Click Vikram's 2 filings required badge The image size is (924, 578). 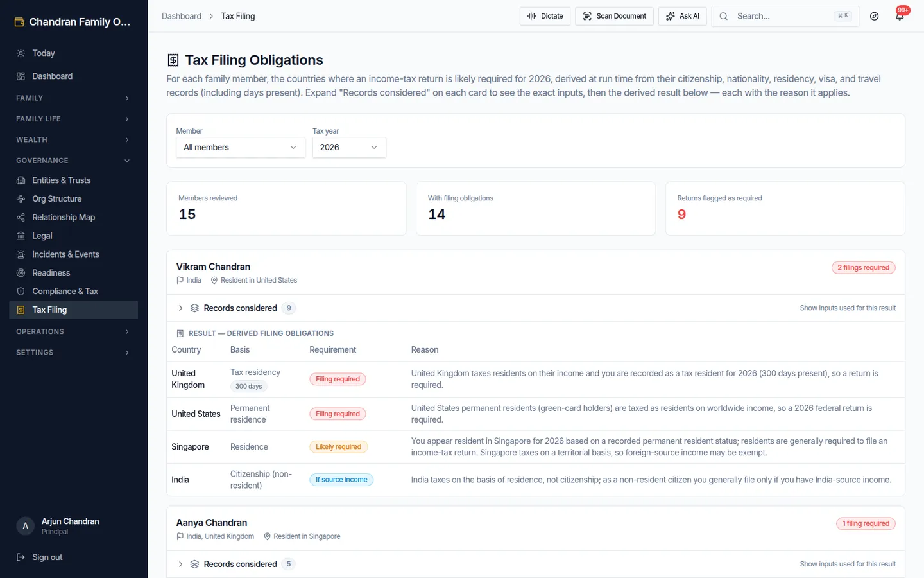pyautogui.click(x=864, y=268)
